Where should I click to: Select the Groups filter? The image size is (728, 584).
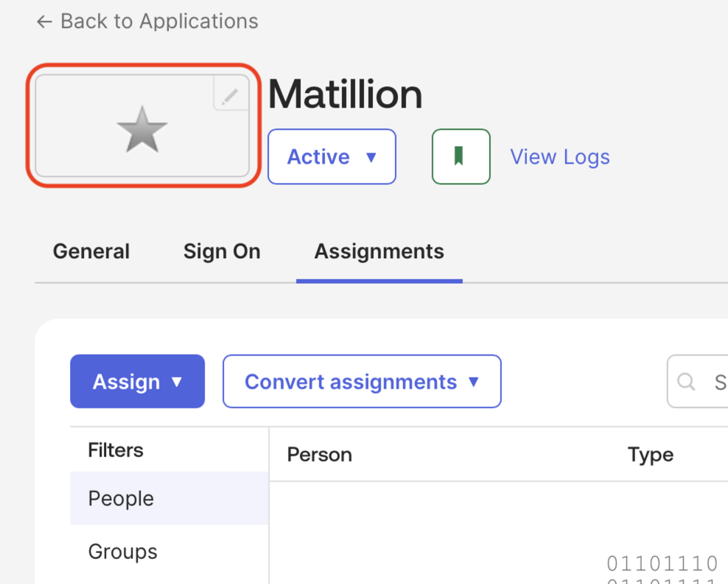click(x=122, y=552)
